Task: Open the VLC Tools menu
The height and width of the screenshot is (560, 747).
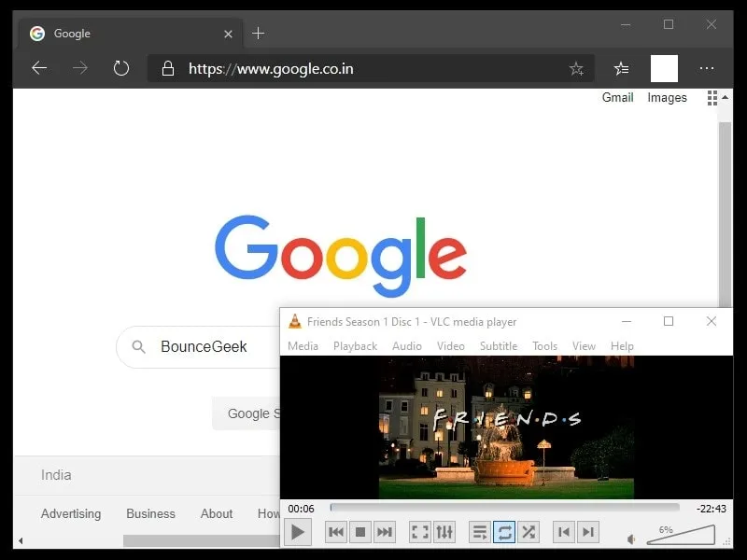Action: pyautogui.click(x=544, y=345)
